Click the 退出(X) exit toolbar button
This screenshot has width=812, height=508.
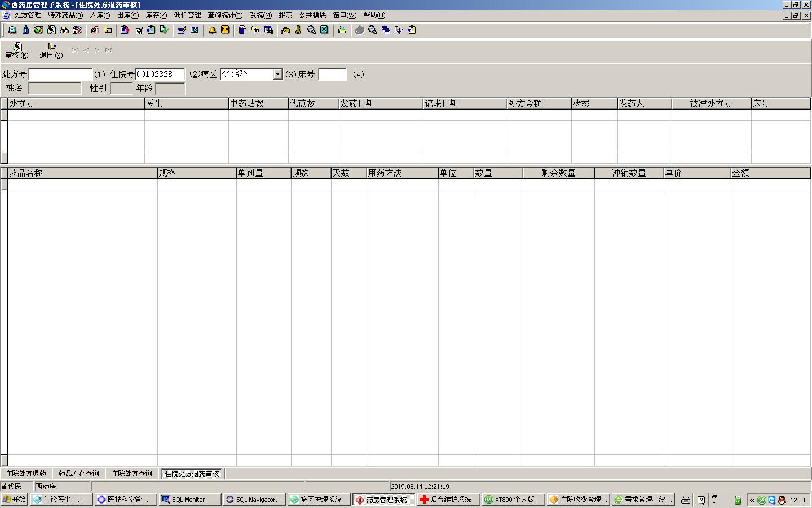(x=51, y=50)
